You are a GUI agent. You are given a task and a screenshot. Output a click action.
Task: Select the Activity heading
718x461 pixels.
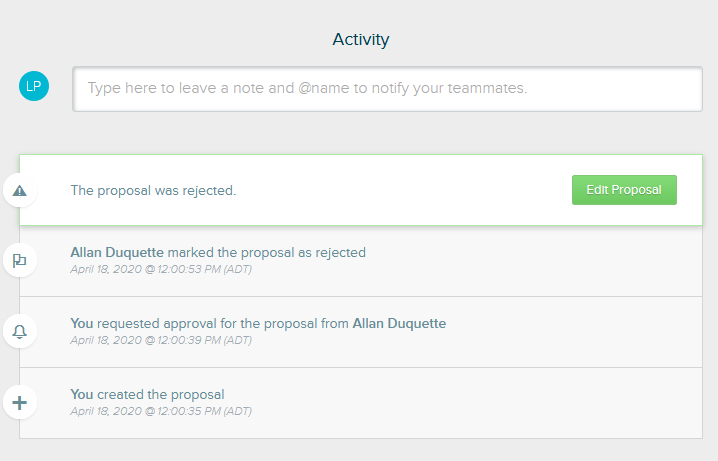click(x=361, y=39)
